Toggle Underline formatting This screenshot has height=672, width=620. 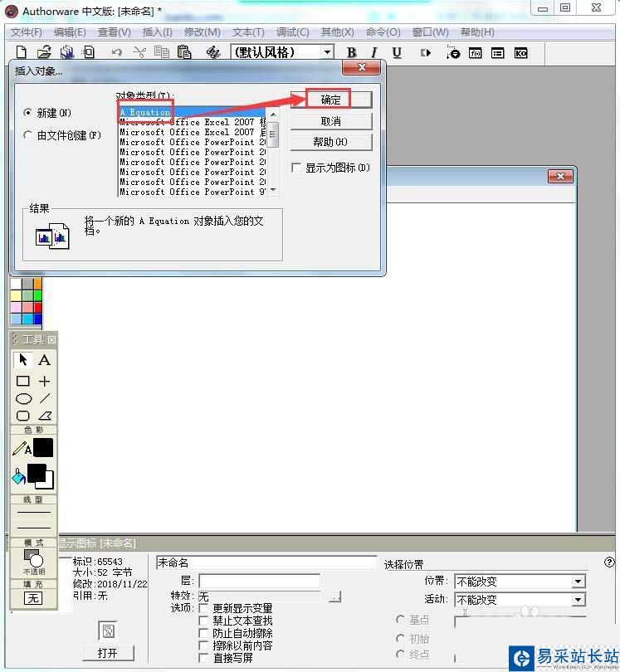coord(397,53)
